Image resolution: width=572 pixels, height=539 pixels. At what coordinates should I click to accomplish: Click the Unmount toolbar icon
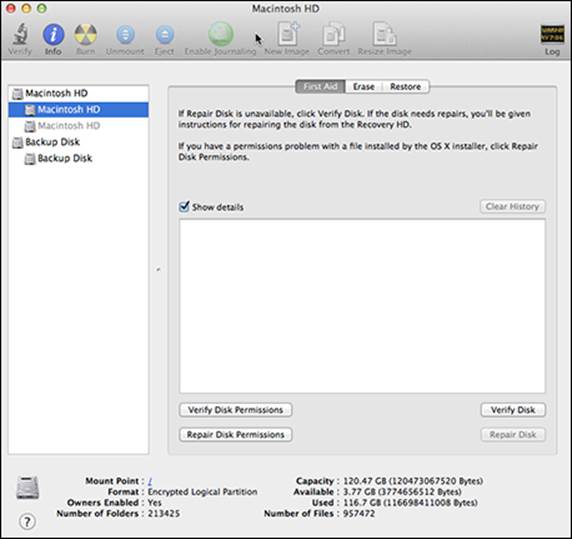125,34
